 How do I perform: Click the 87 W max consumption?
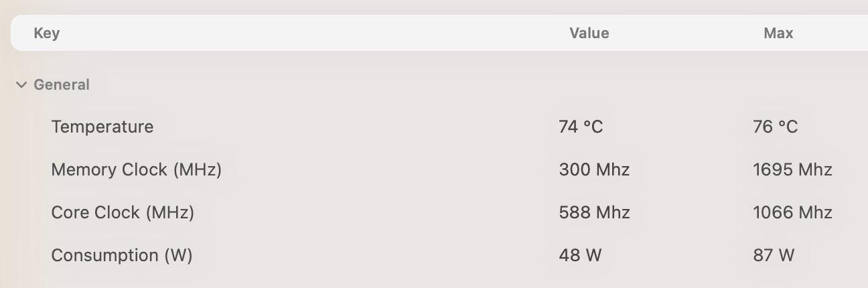pos(774,256)
